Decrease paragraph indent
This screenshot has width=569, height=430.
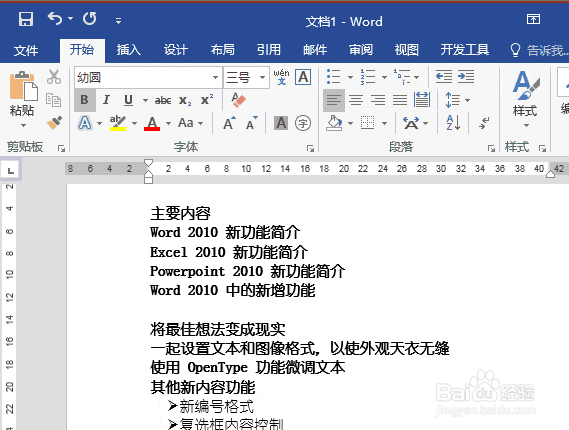tap(443, 77)
